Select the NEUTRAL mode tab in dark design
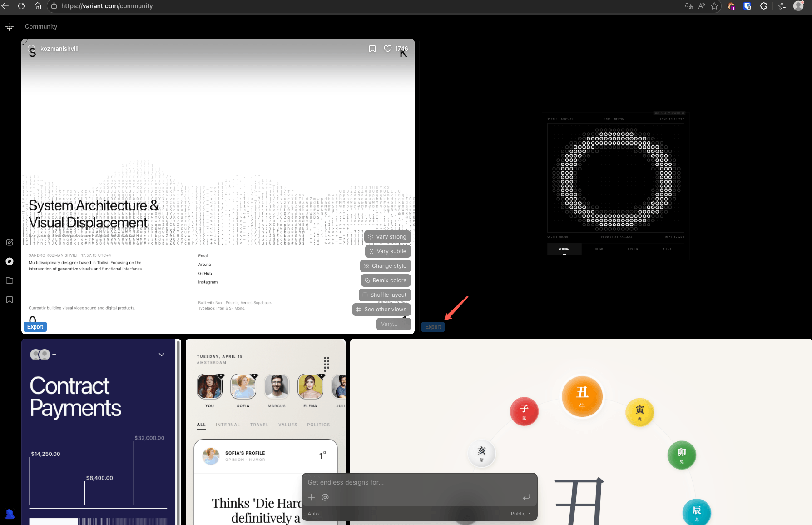 564,249
